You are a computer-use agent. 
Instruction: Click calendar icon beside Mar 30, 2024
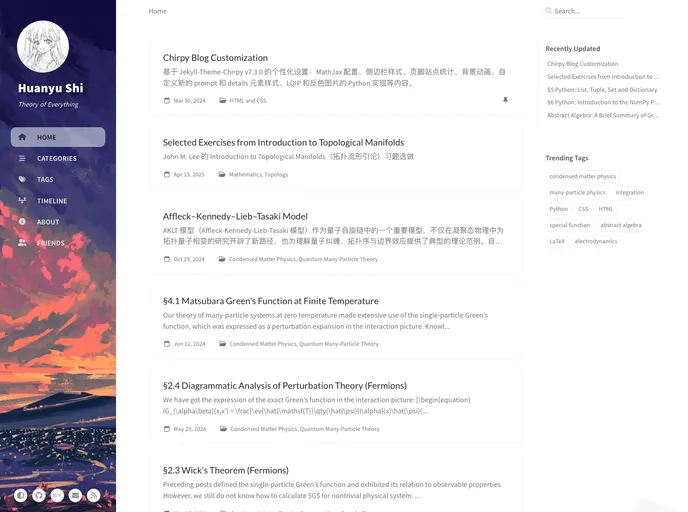167,100
